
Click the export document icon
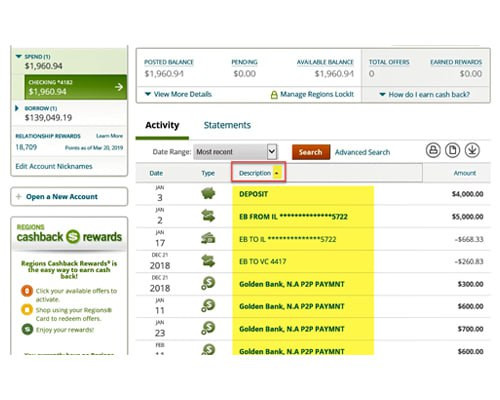[452, 150]
